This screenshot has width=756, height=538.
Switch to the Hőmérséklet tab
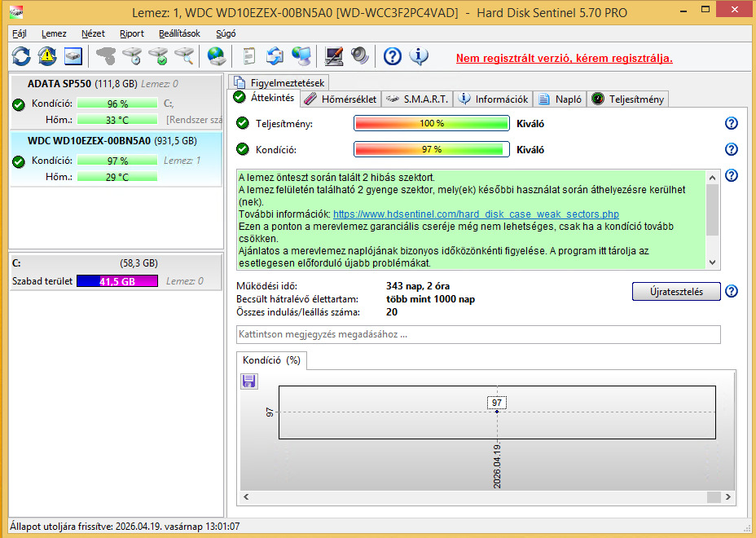point(341,99)
